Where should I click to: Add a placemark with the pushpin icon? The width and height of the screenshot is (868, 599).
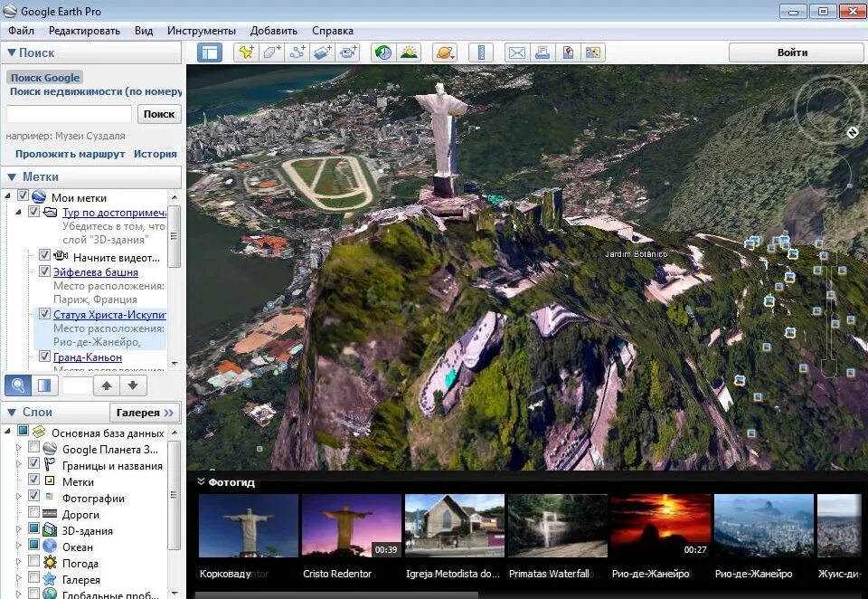tap(246, 52)
